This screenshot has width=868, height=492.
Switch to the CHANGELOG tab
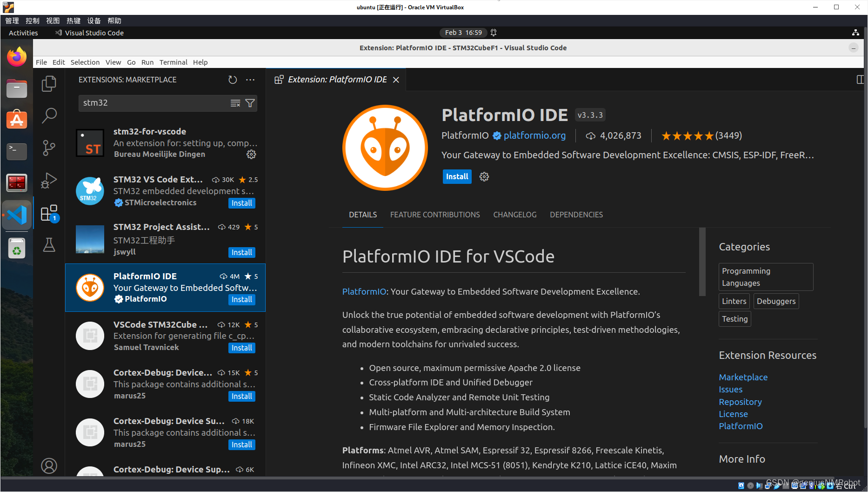tap(514, 215)
